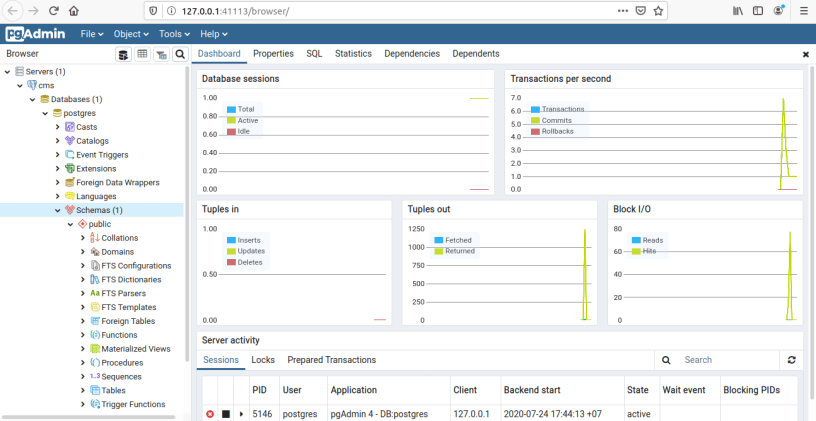Expand the Tables tree node
The image size is (816, 421).
83,390
